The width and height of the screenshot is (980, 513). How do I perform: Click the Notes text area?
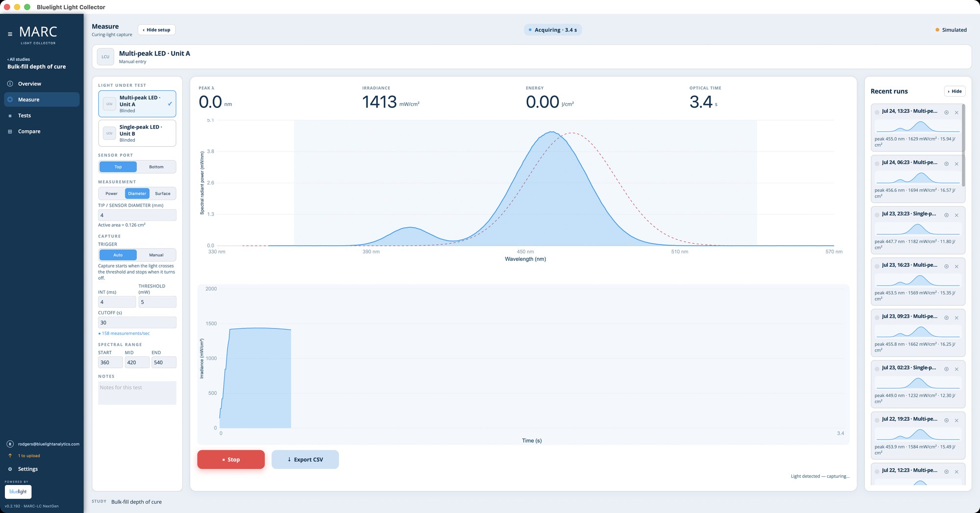point(137,393)
